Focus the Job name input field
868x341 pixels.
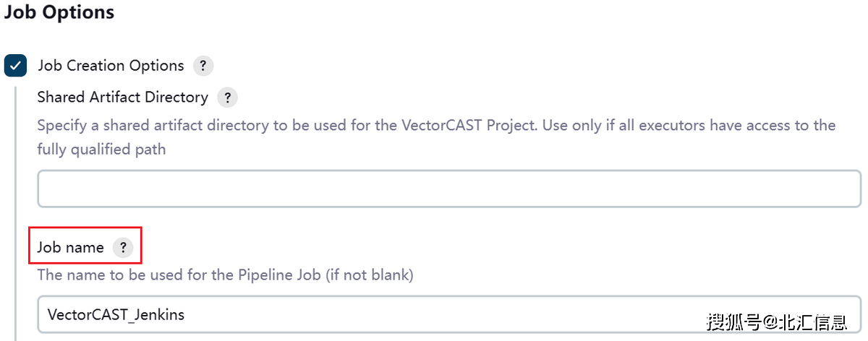(x=449, y=314)
